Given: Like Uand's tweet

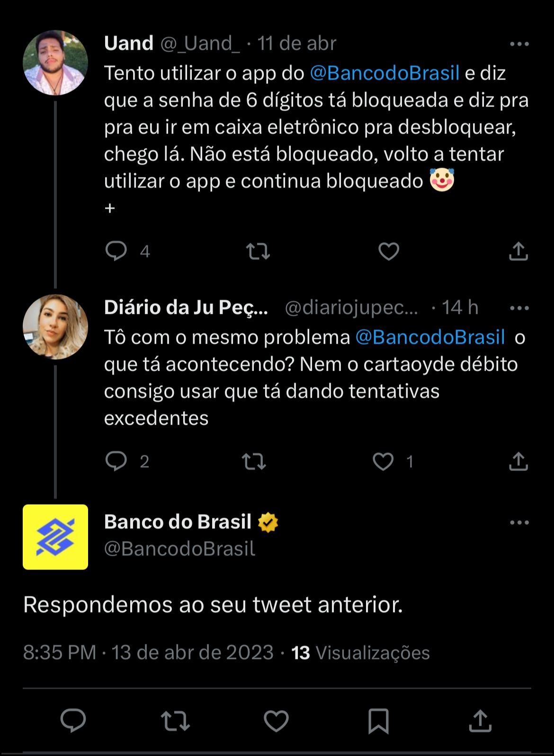Looking at the screenshot, I should (389, 251).
